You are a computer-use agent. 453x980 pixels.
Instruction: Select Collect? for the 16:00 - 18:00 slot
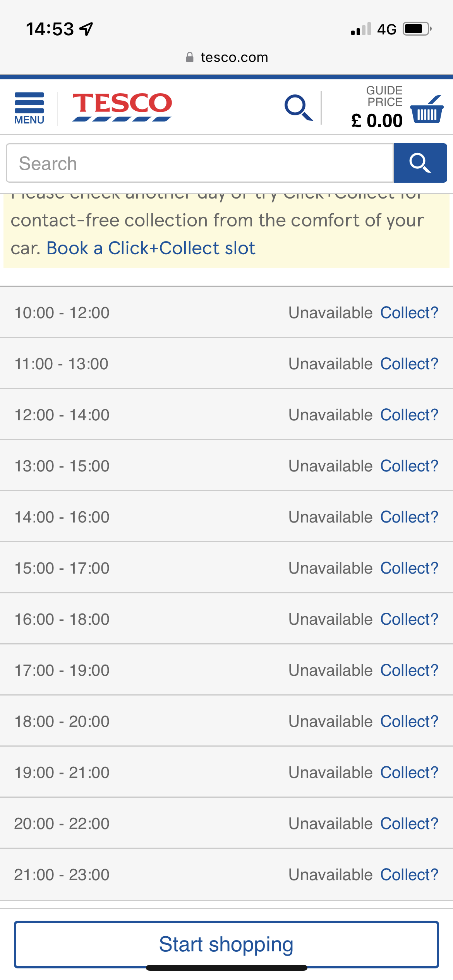click(x=409, y=619)
